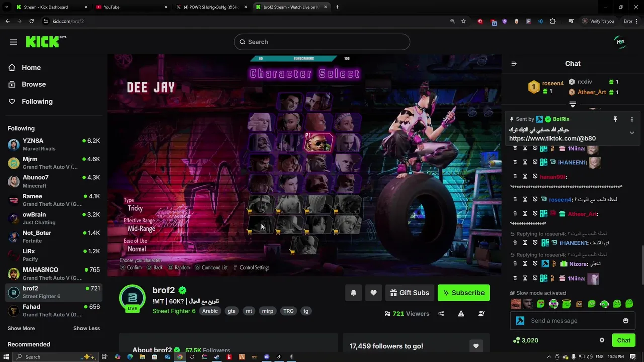The width and height of the screenshot is (644, 362).
Task: Click the heart next to followers goal
Action: pyautogui.click(x=476, y=346)
